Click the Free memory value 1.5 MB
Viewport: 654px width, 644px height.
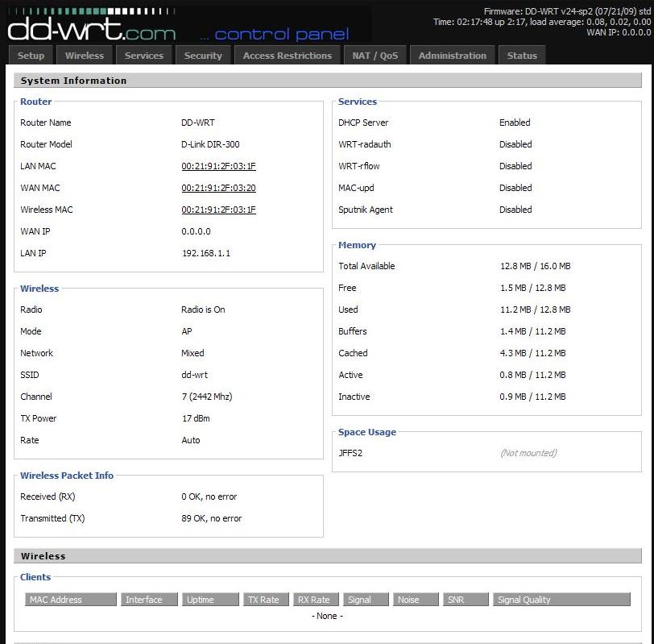pyautogui.click(x=532, y=288)
